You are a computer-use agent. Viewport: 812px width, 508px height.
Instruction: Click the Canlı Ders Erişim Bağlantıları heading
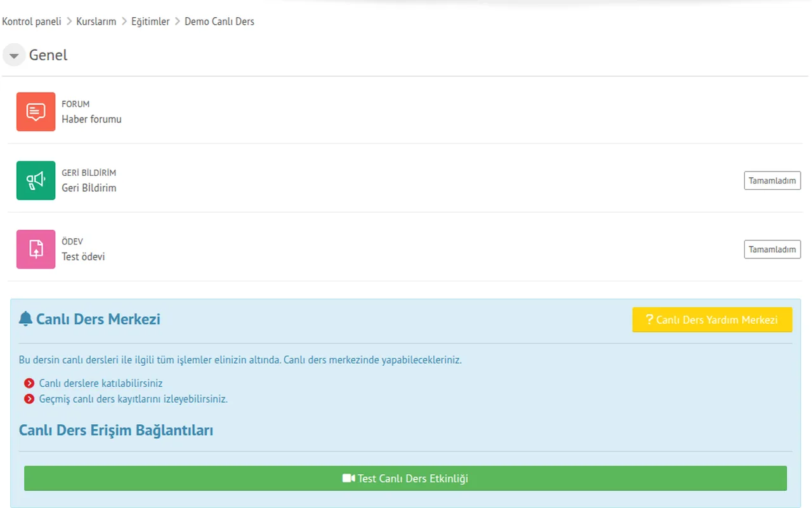(116, 431)
